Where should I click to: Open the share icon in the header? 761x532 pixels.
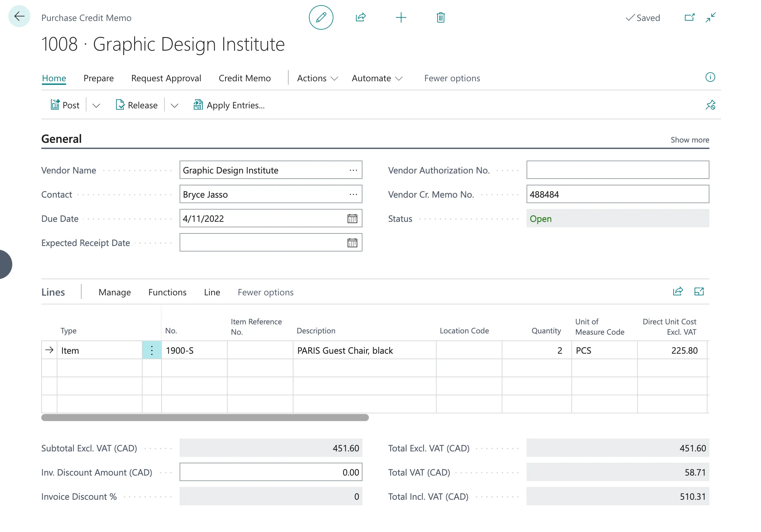pyautogui.click(x=361, y=17)
